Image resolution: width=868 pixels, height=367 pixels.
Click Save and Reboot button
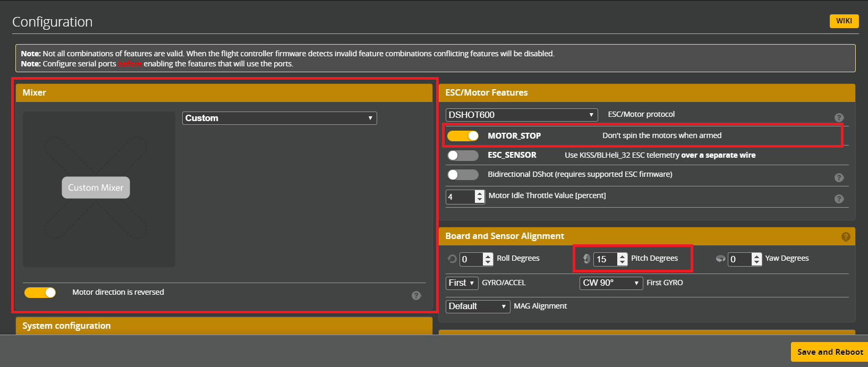pos(830,352)
